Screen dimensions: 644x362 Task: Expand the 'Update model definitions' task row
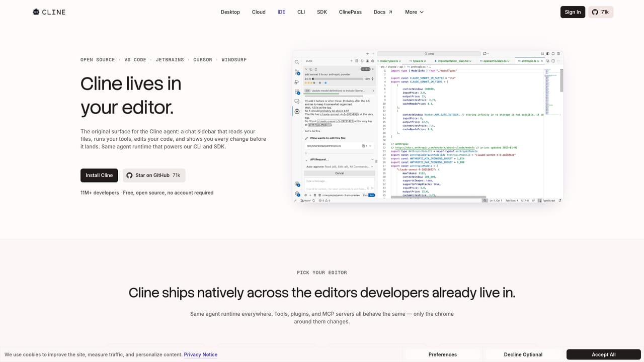point(339,90)
